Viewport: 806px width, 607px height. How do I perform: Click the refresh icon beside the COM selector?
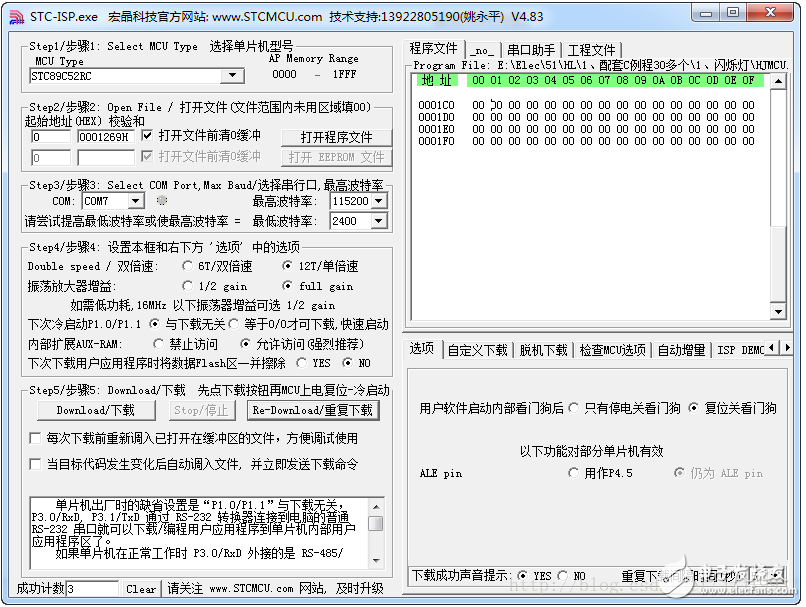point(160,199)
